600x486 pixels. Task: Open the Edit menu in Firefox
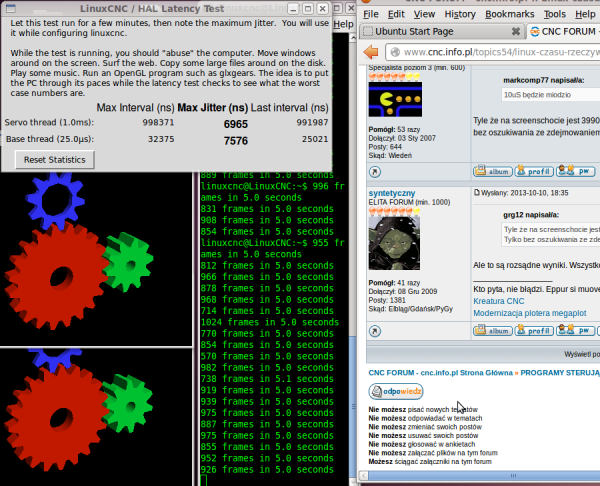[396, 14]
